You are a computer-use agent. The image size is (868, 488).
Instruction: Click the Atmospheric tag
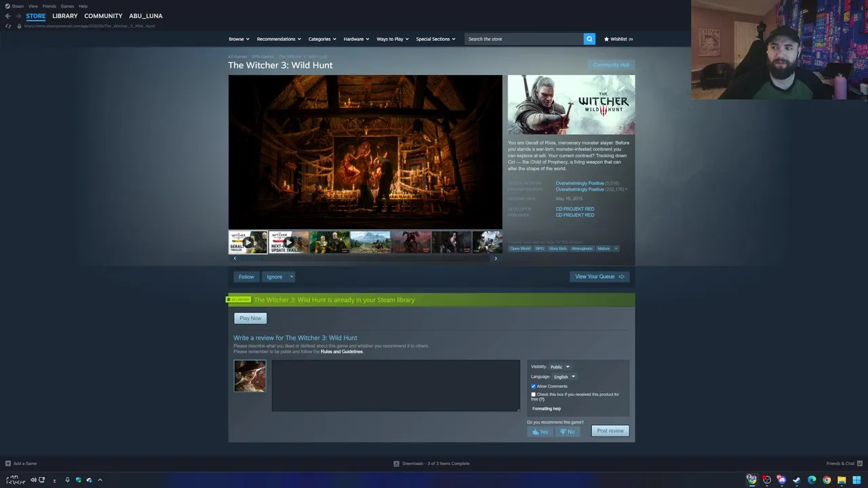pyautogui.click(x=582, y=249)
